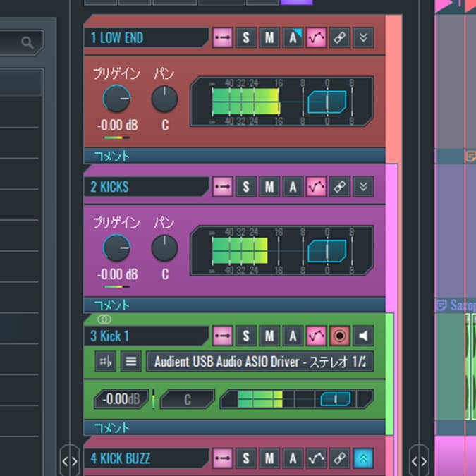Mute the Kick 1 track
Viewport: 476px width, 476px height.
coord(269,336)
